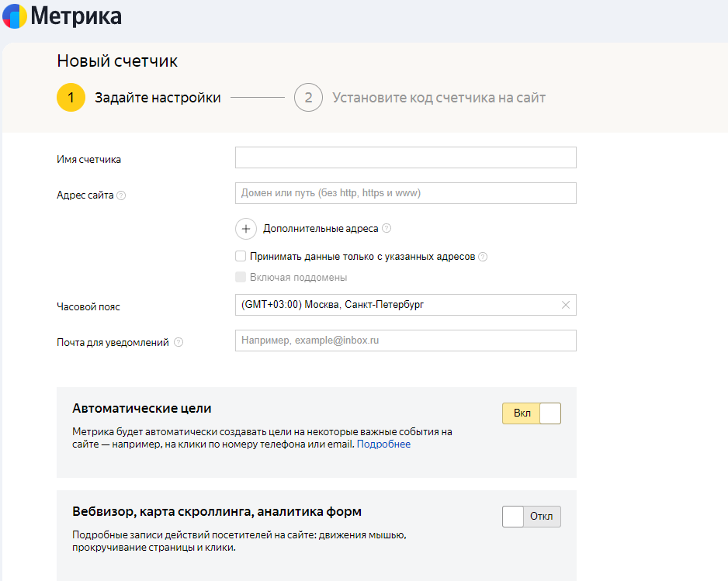This screenshot has width=728, height=581.
Task: Clear the timezone with the X icon
Action: coord(566,305)
